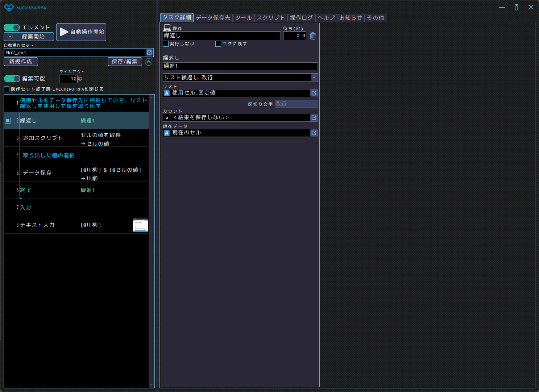Open picker icon for 現在データ field
The width and height of the screenshot is (539, 392).
(314, 133)
